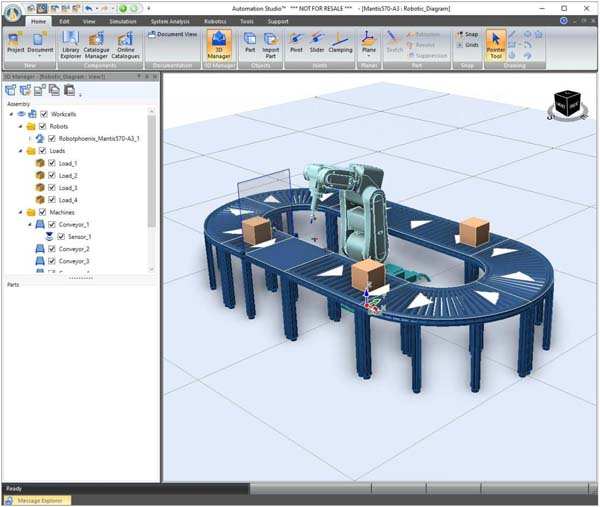The height and width of the screenshot is (507, 600).
Task: Collapse the Robots folder node
Action: (21, 126)
